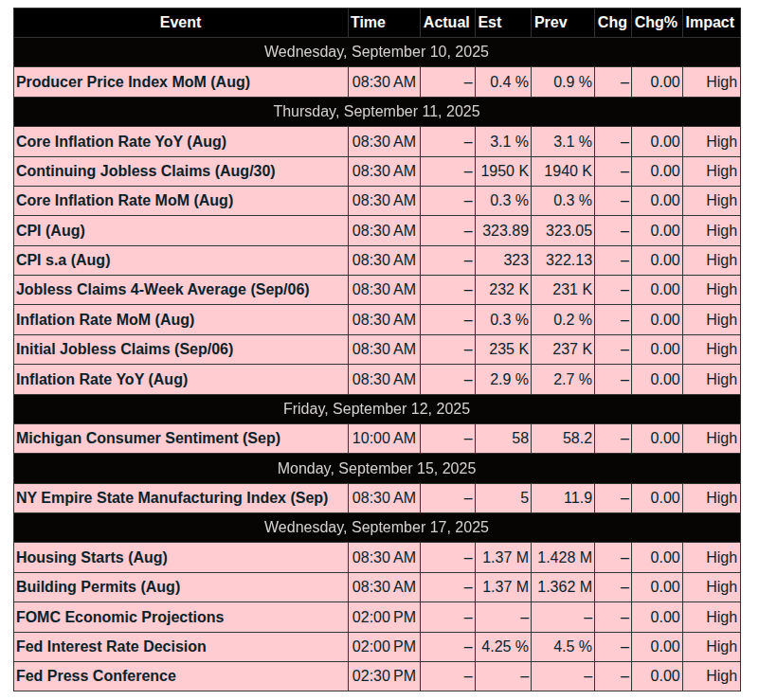This screenshot has height=700, width=759.
Task: Click the 2.7 % Inflation Rate YoY previous value
Action: click(563, 379)
